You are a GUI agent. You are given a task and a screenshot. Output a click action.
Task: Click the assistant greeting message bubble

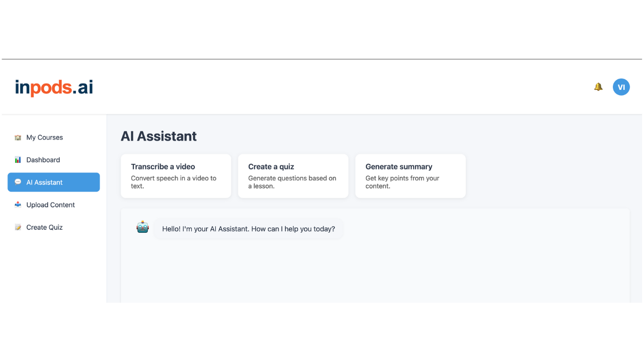[x=249, y=229]
